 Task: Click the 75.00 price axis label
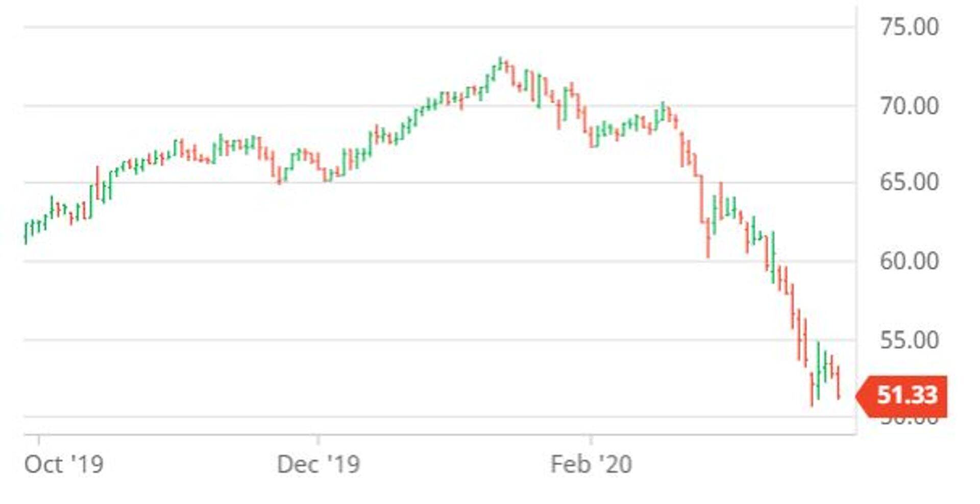pos(909,27)
